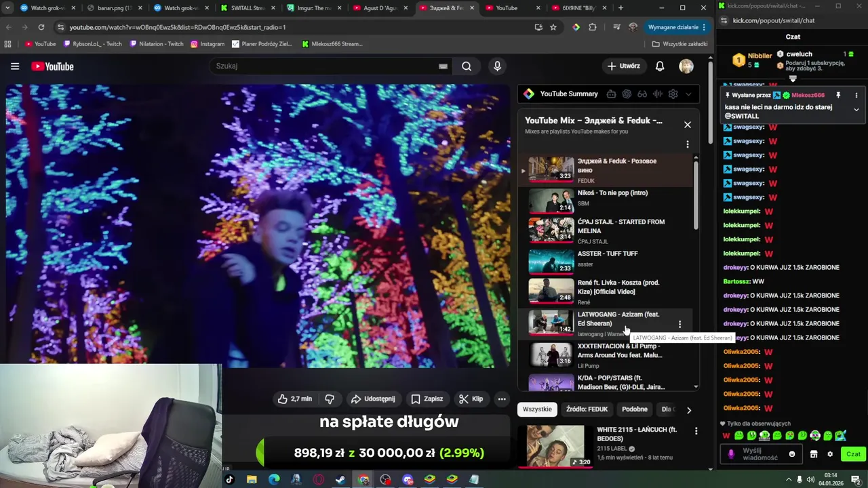Click the green Czat send button
This screenshot has width=868, height=488.
[x=853, y=454]
